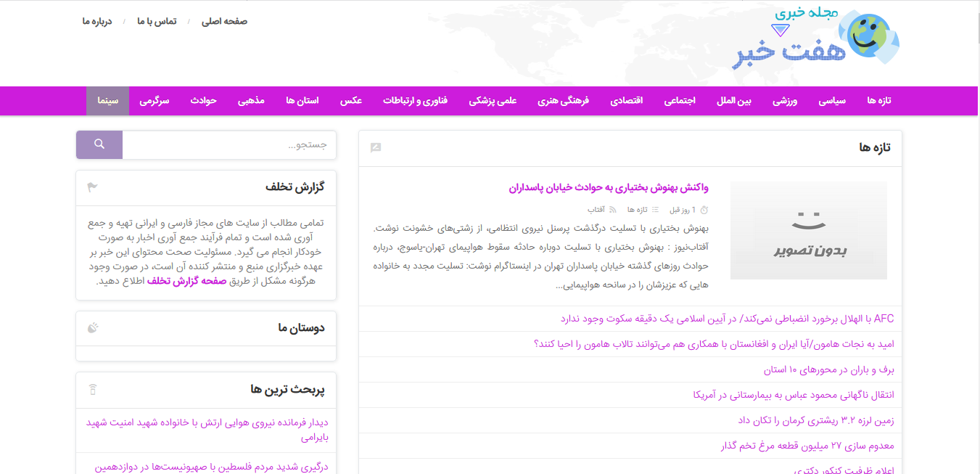Click the disclaimer text starting تمامی مطالب از سایت های

[x=206, y=252]
